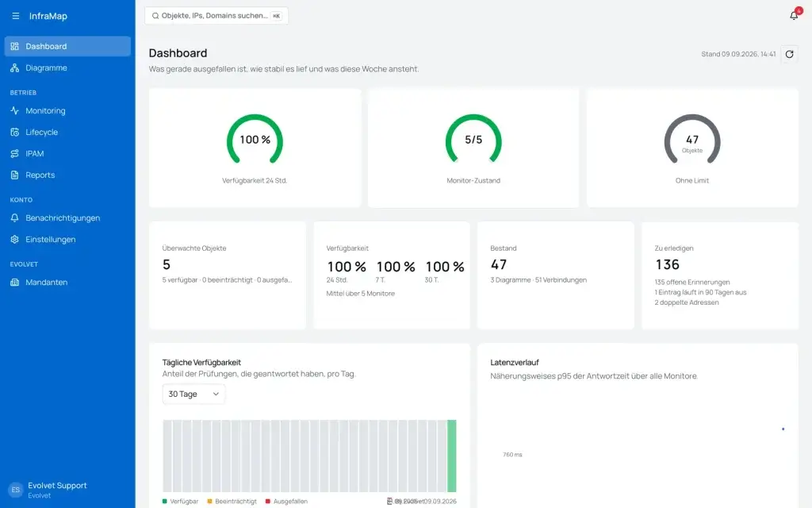Click the Benachrichtigungen bell icon in sidebar

14,217
